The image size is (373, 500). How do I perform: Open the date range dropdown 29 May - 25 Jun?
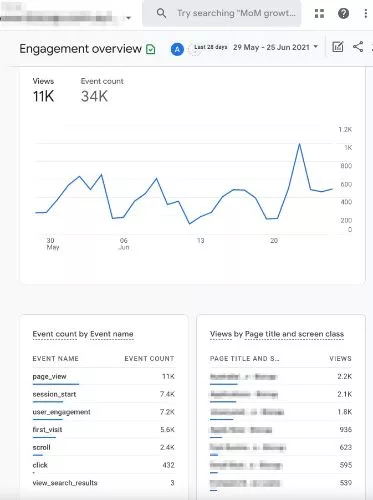pos(275,47)
